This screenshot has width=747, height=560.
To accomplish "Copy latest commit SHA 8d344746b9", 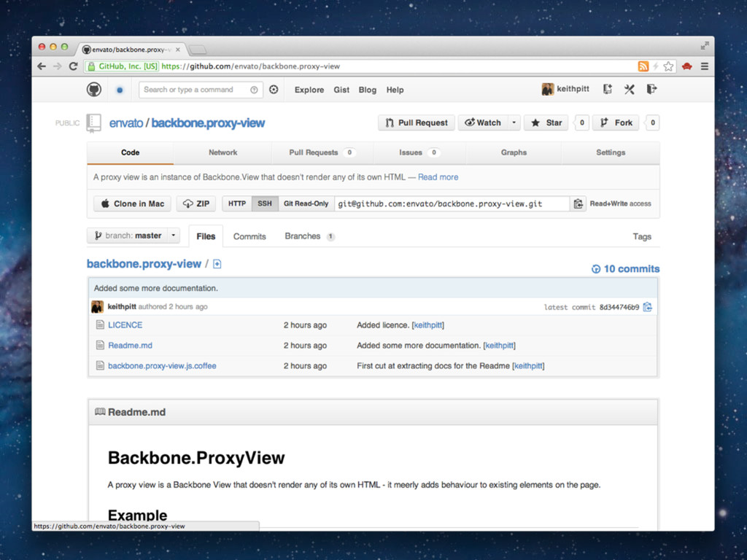I will pos(648,307).
